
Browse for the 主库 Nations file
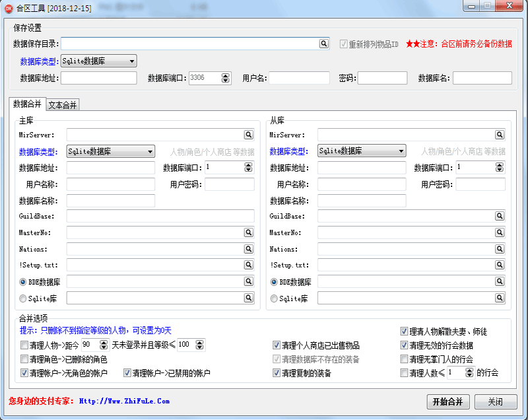pos(249,249)
